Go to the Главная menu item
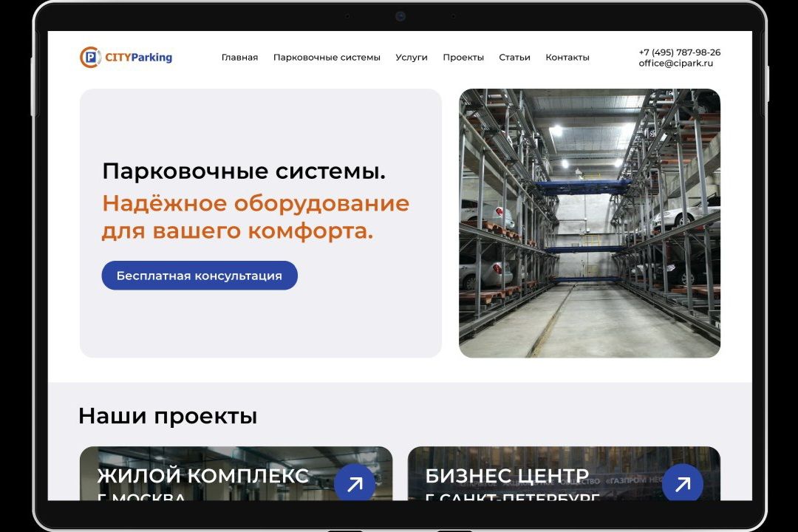The image size is (798, 532). click(239, 58)
